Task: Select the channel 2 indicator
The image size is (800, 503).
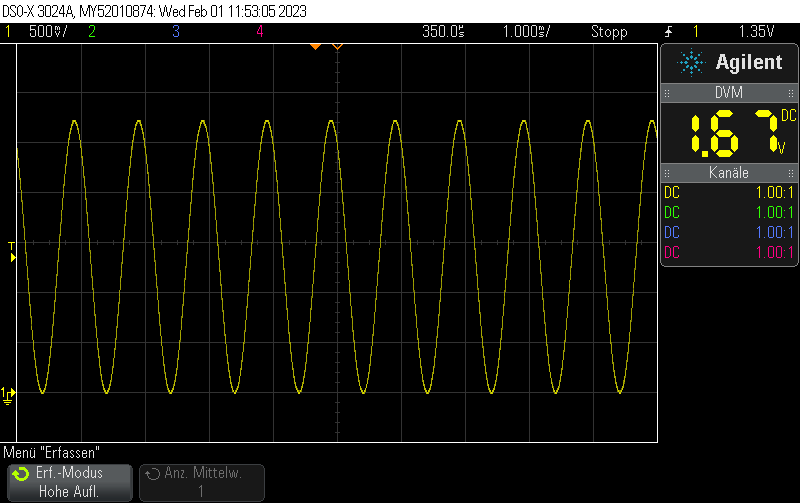Action: pos(92,32)
